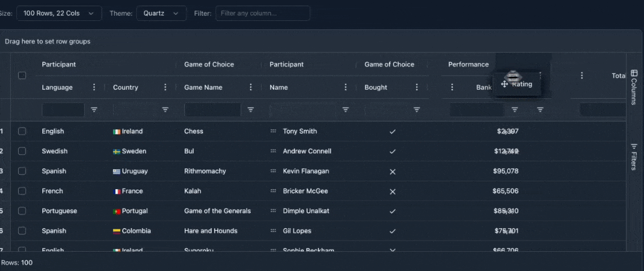This screenshot has width=644, height=271.
Task: Check the row checkbox for Tony Smith
Action: 22,131
